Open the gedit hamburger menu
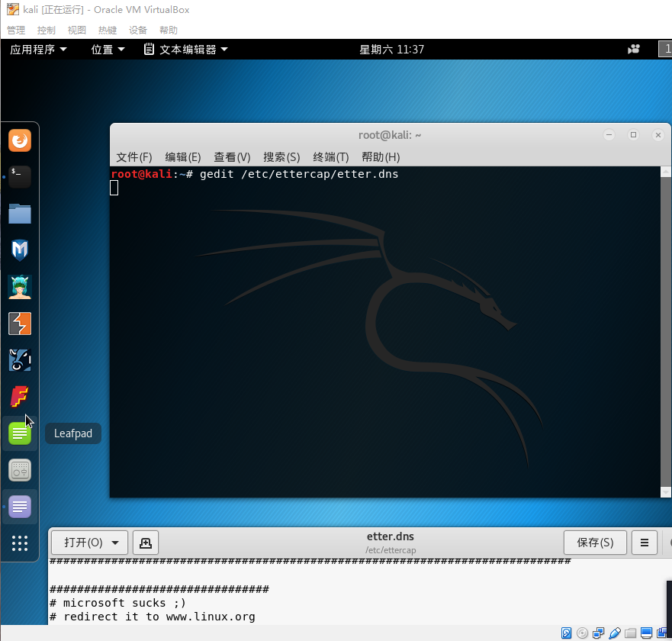This screenshot has height=641, width=672. [x=645, y=543]
